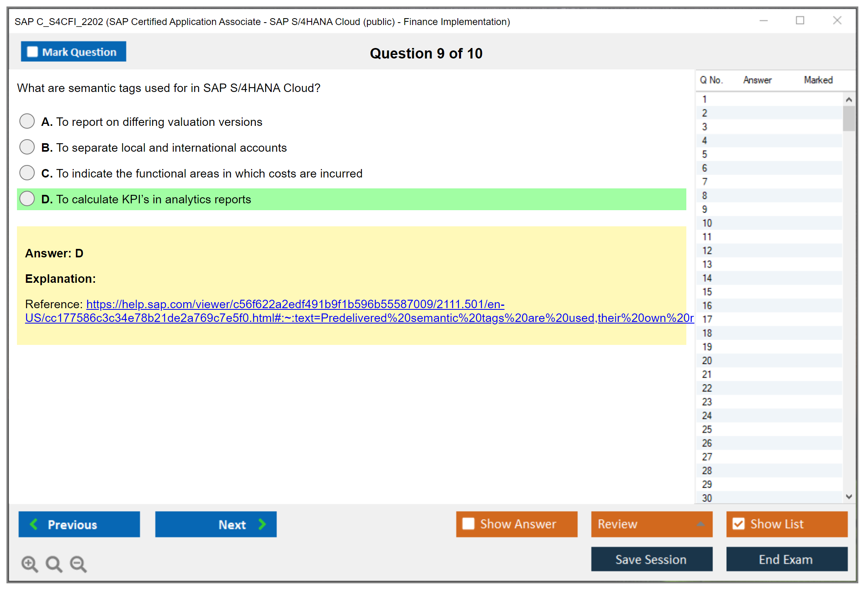Click the Save Session button
868x593 pixels.
(651, 559)
